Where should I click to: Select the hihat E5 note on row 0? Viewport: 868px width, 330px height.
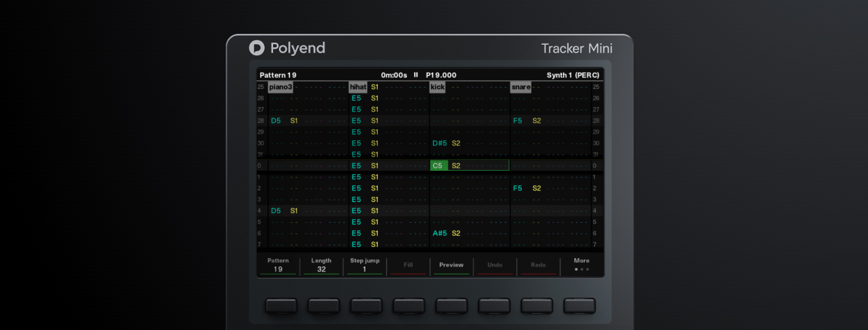tap(356, 166)
